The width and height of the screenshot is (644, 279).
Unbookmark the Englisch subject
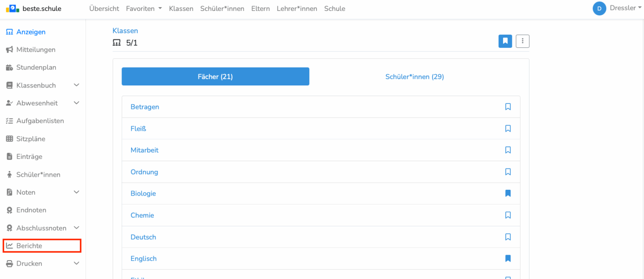tap(508, 258)
